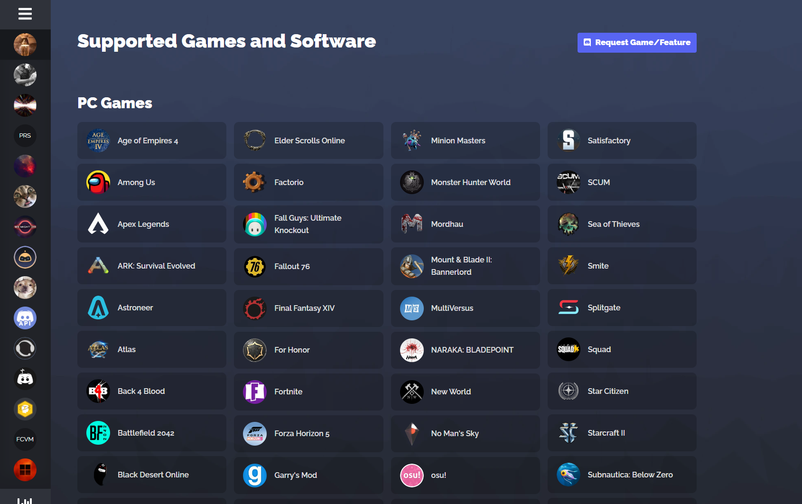
Task: Open the dog avatar server in sidebar
Action: (x=25, y=288)
